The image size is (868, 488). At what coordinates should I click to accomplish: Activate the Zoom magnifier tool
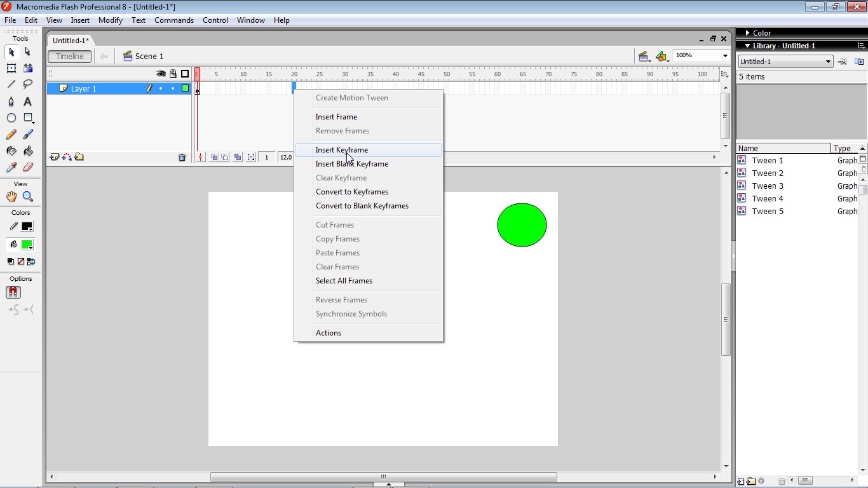coord(28,197)
